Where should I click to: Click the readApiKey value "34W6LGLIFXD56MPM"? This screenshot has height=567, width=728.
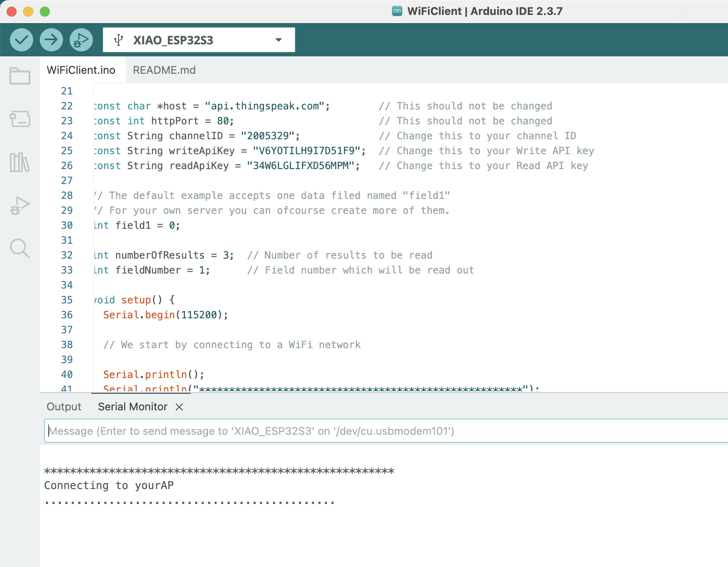point(301,166)
